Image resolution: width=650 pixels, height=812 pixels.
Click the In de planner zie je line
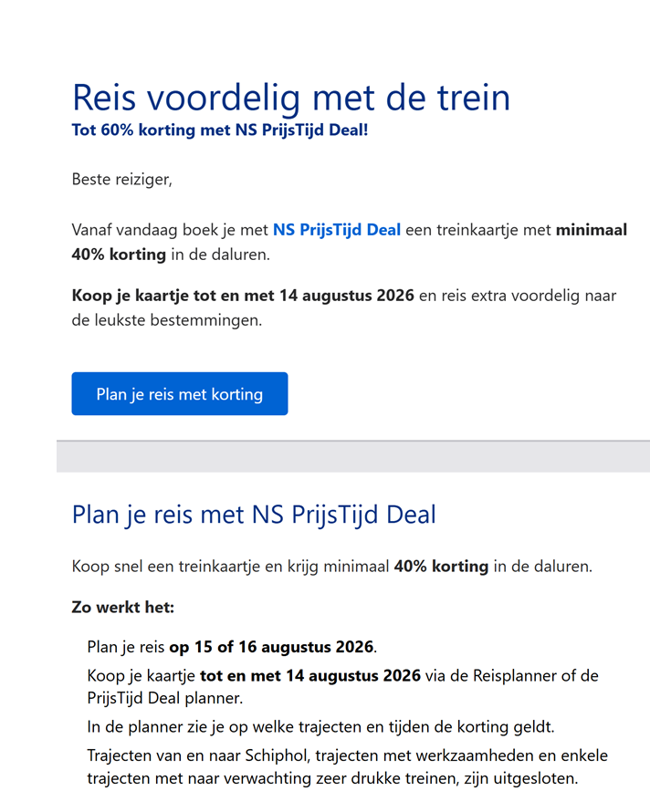320,727
